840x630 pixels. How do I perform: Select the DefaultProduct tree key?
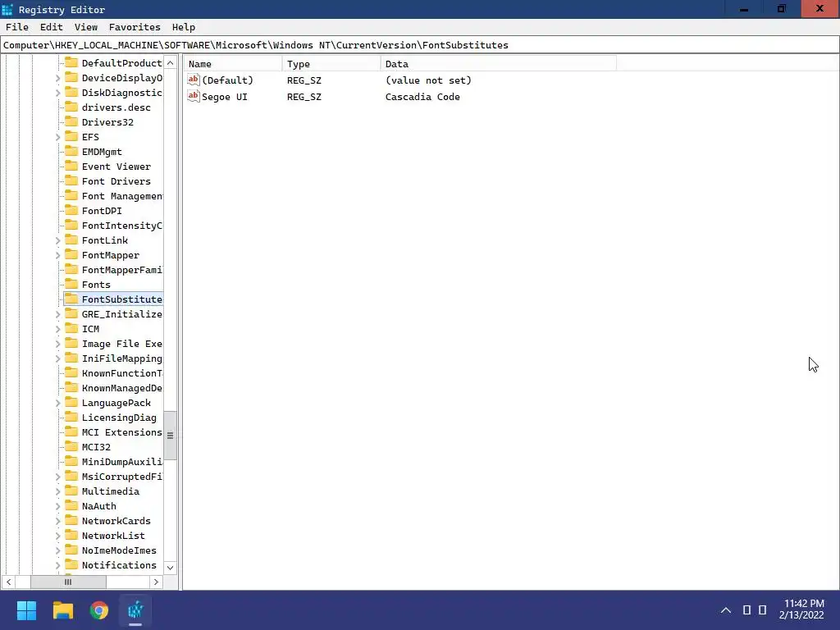(121, 63)
